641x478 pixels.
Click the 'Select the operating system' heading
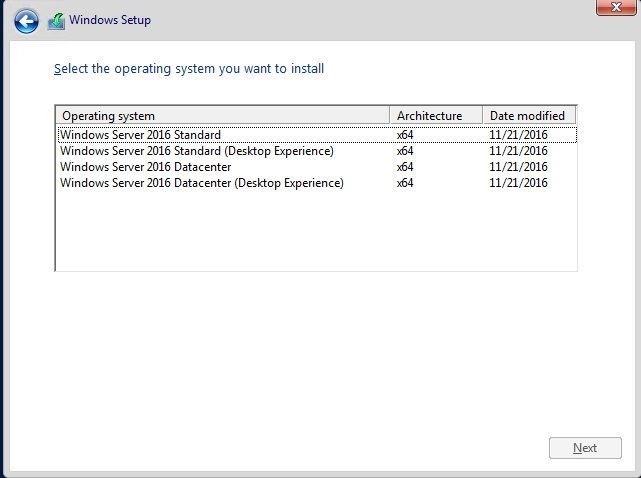pos(189,69)
